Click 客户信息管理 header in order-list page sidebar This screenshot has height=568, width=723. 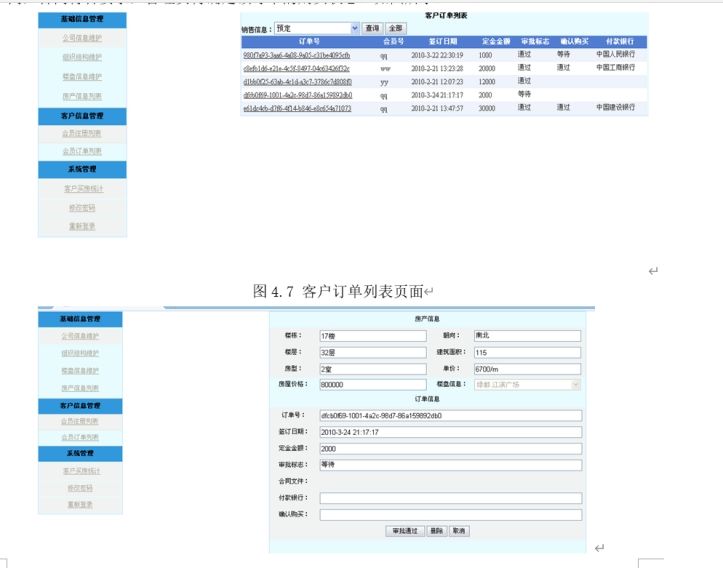point(82,116)
